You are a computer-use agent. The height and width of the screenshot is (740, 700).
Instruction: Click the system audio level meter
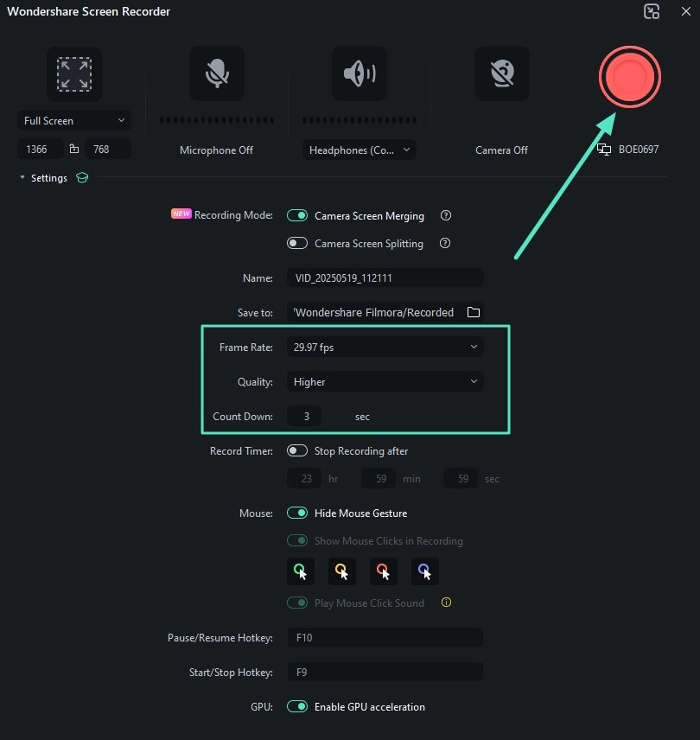360,120
